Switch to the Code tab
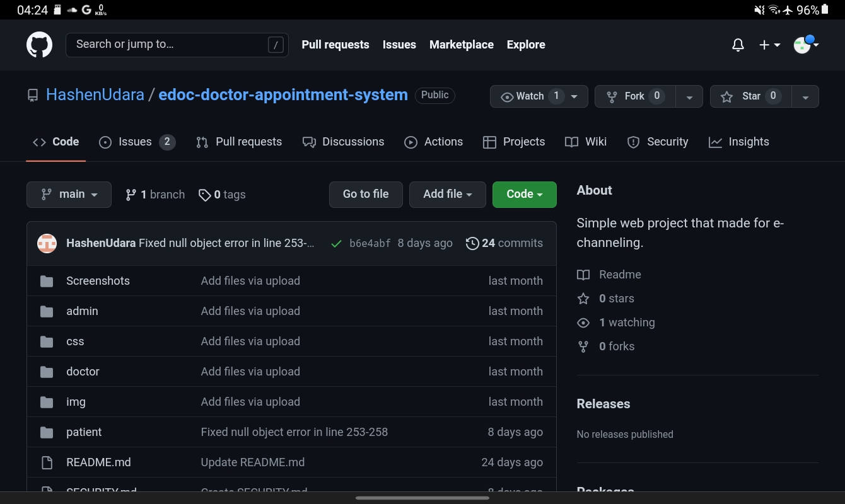 [55, 142]
